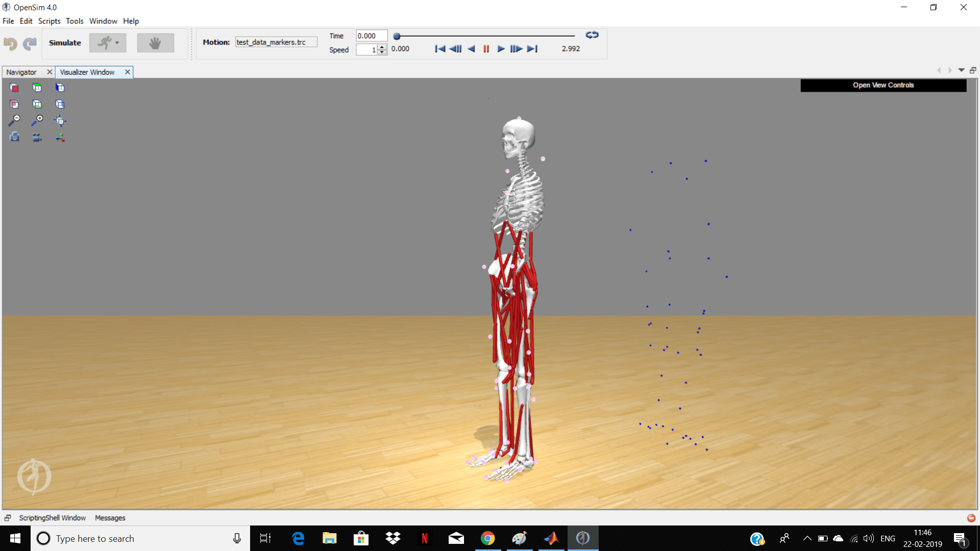Toggle the XYZ axes display icon

tap(60, 137)
